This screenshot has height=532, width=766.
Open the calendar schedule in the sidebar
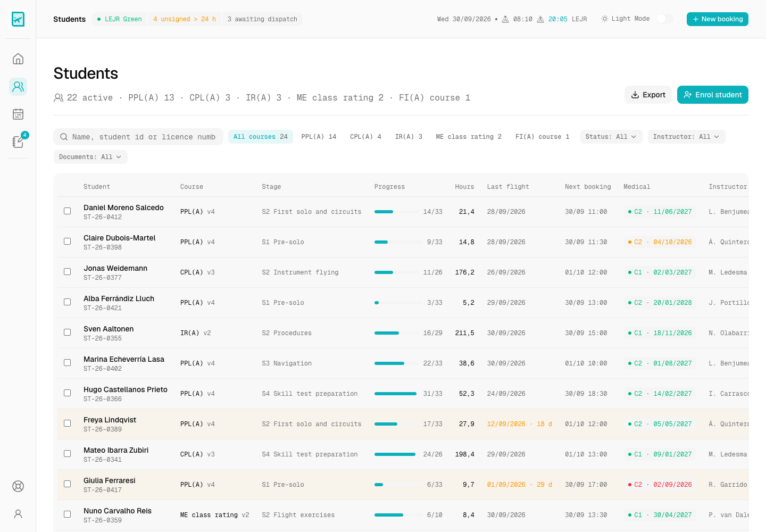click(x=18, y=114)
